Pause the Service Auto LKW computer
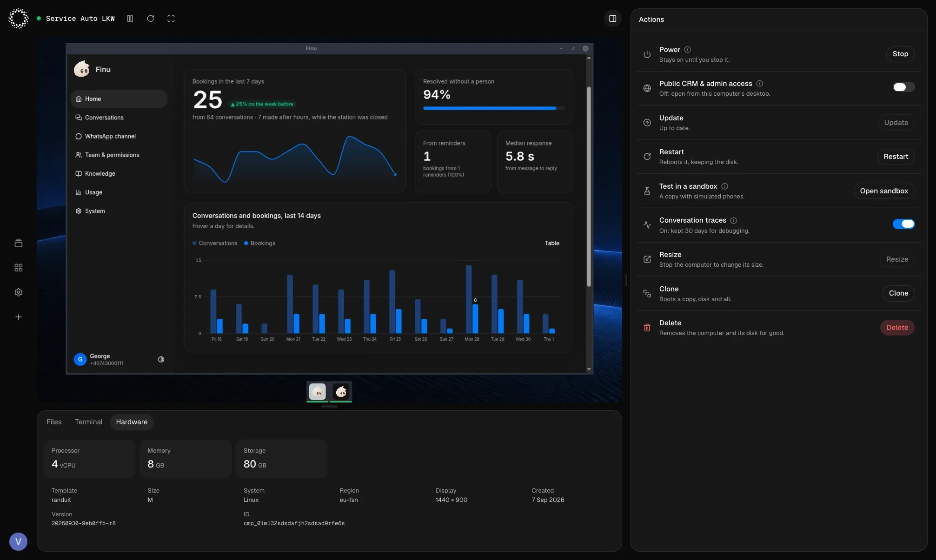The image size is (936, 560). [x=130, y=19]
